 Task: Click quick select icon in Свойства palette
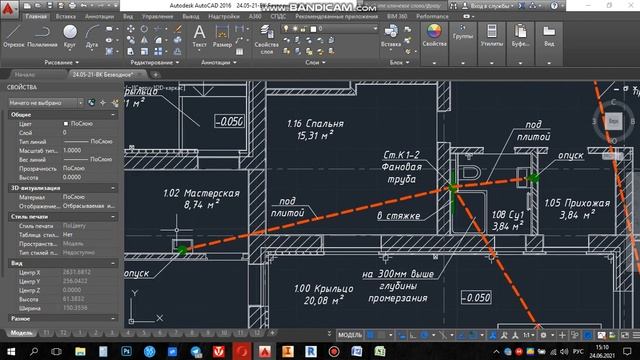point(116,103)
